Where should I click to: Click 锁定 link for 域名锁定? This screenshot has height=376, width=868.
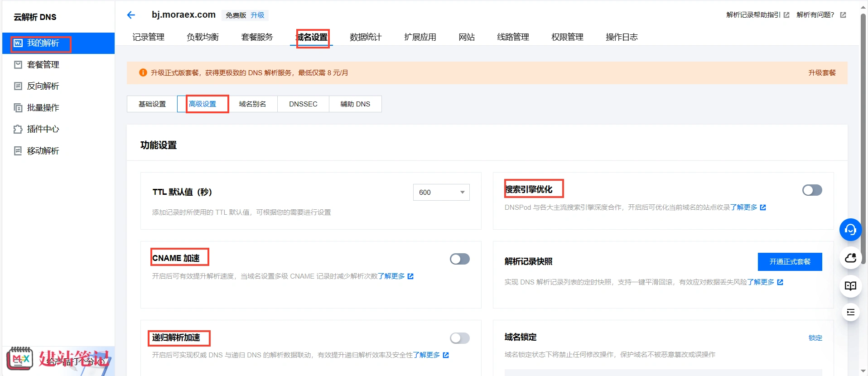click(815, 338)
